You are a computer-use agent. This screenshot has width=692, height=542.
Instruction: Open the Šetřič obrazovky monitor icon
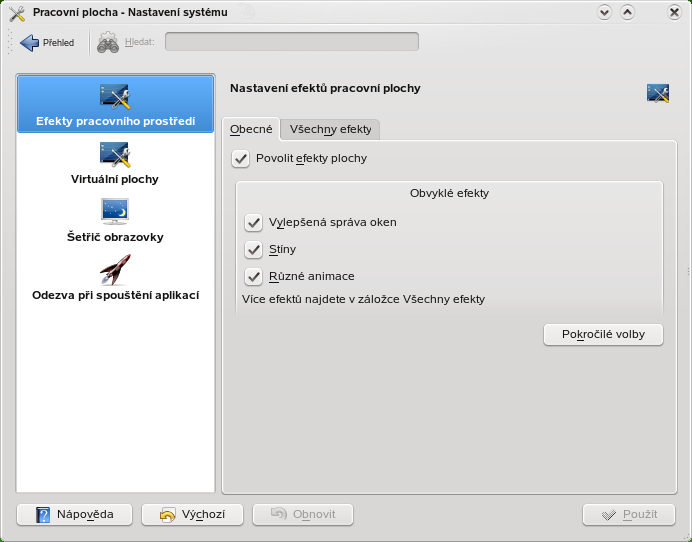coord(115,212)
